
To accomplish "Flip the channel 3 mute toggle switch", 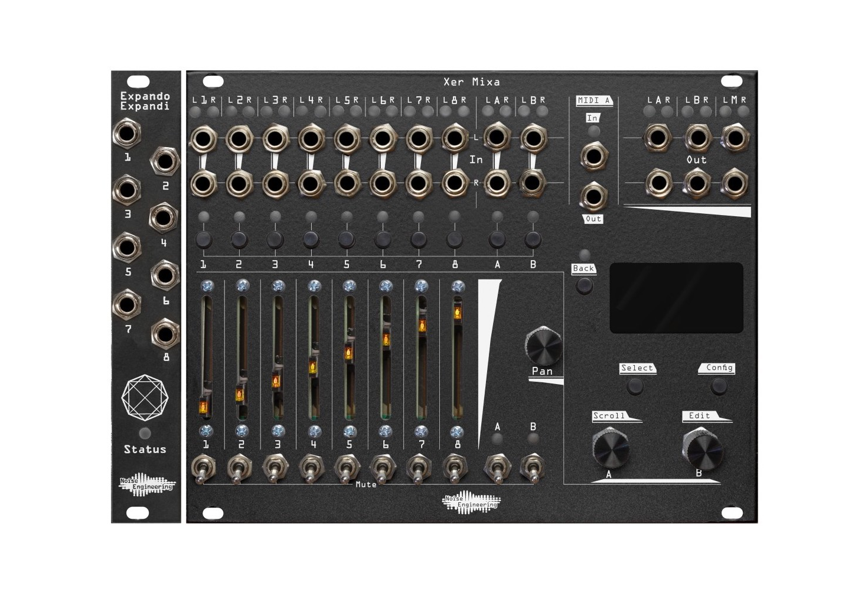I will (275, 469).
